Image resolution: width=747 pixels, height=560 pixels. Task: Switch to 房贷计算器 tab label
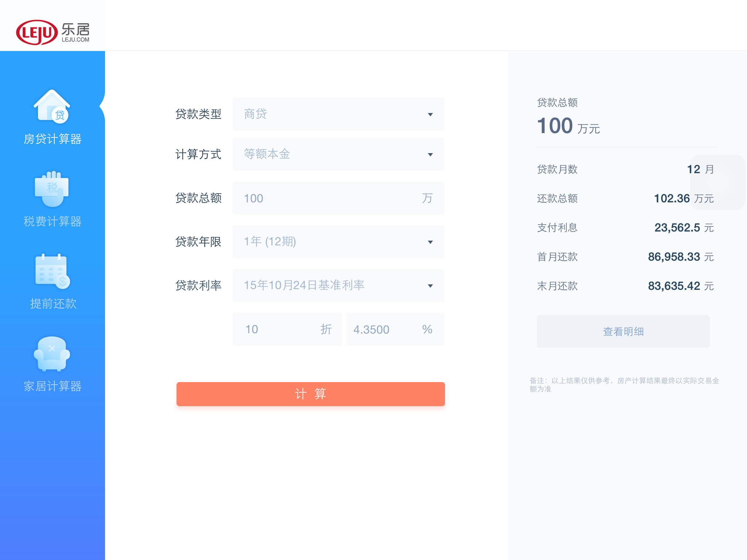click(53, 139)
